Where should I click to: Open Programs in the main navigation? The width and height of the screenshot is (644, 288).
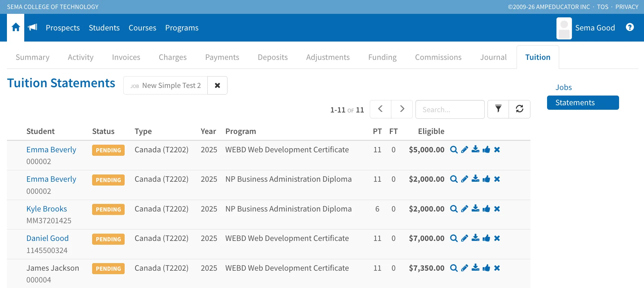182,28
